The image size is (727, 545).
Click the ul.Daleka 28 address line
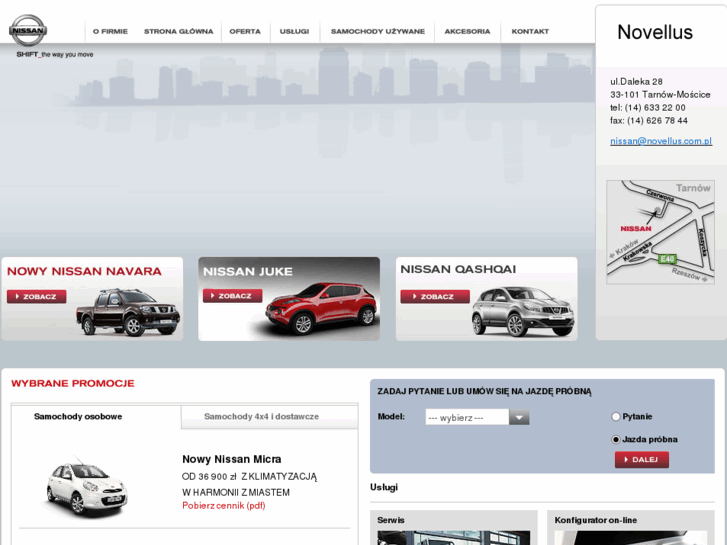click(636, 82)
